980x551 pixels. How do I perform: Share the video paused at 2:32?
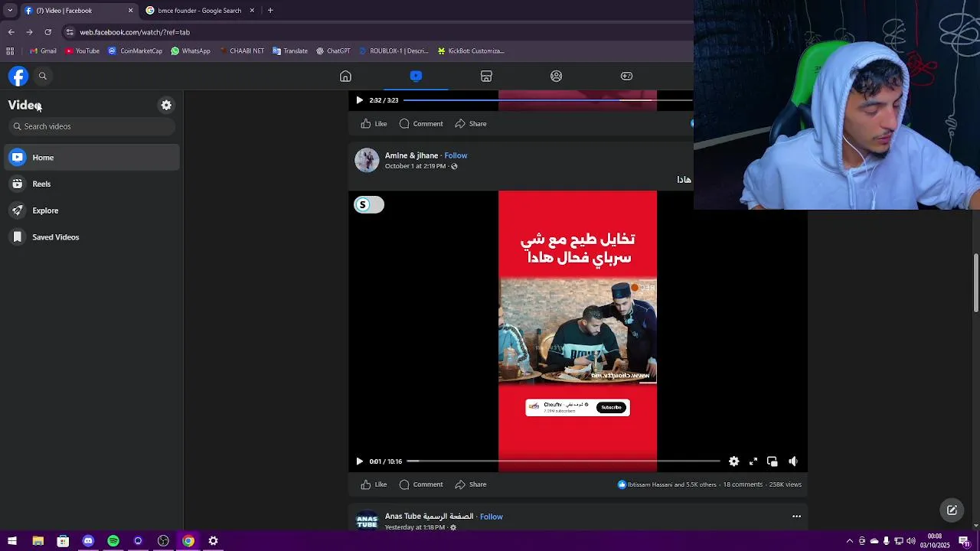470,123
